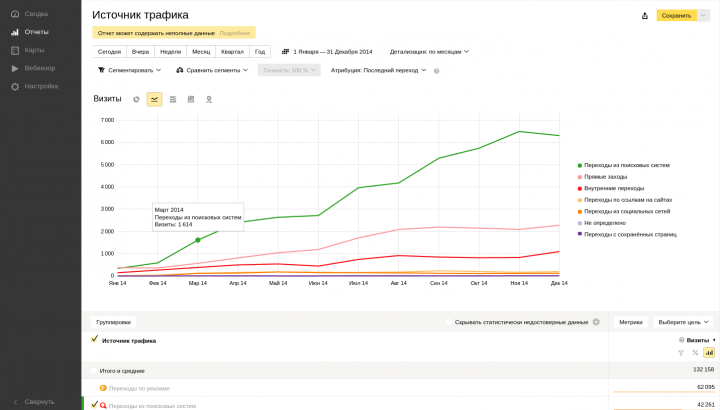Screen dimensions: 720x410
Task: Open the Подробнее link in warning banner
Action: coord(235,33)
